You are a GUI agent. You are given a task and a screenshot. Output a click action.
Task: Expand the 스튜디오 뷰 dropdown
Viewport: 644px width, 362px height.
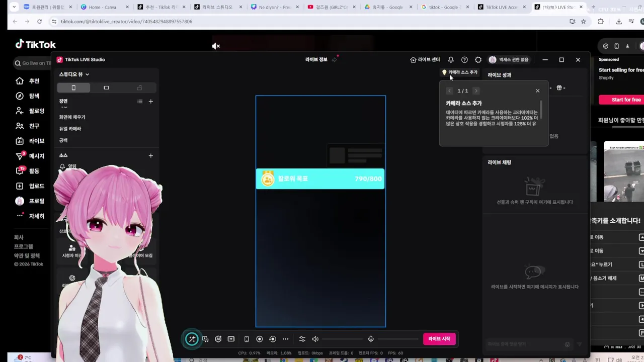[x=74, y=74]
